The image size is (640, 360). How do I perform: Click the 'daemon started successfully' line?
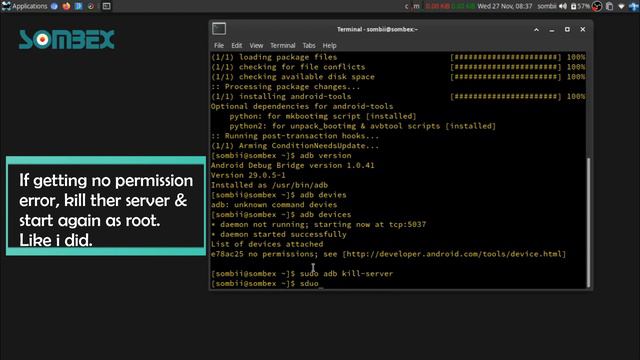point(278,234)
